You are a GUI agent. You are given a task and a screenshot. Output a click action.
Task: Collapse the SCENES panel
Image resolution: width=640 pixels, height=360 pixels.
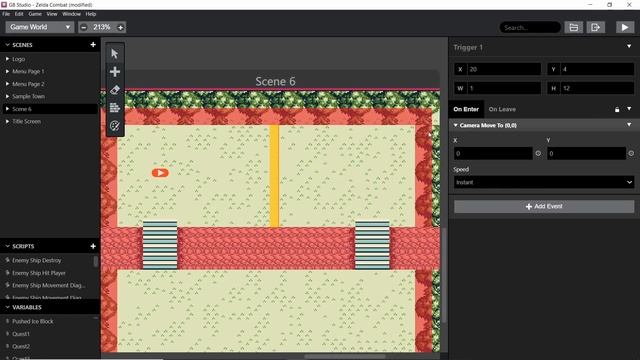pyautogui.click(x=7, y=45)
